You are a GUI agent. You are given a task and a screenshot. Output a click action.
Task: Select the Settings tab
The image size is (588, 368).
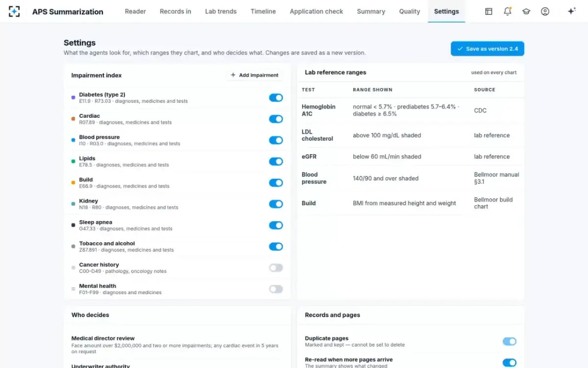446,11
